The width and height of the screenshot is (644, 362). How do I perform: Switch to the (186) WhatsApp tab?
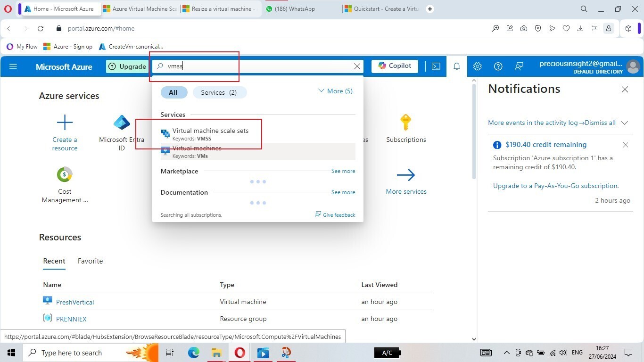click(301, 9)
